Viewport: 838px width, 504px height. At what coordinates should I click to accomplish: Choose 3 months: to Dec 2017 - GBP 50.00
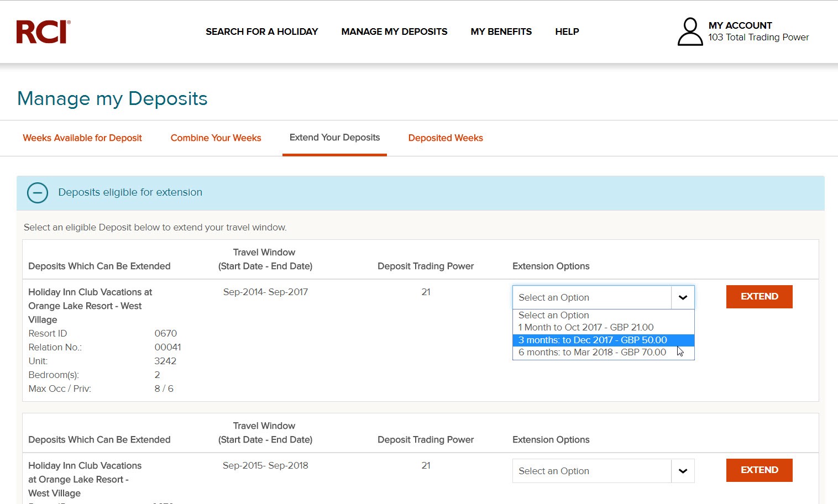click(x=603, y=340)
